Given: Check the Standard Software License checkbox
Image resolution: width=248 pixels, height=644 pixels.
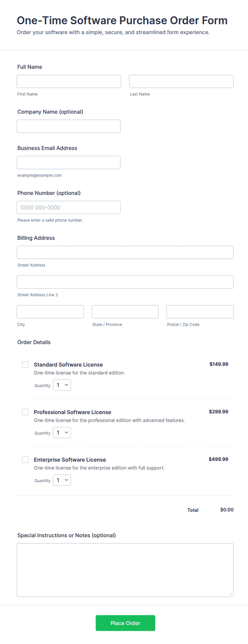Looking at the screenshot, I should click(25, 364).
